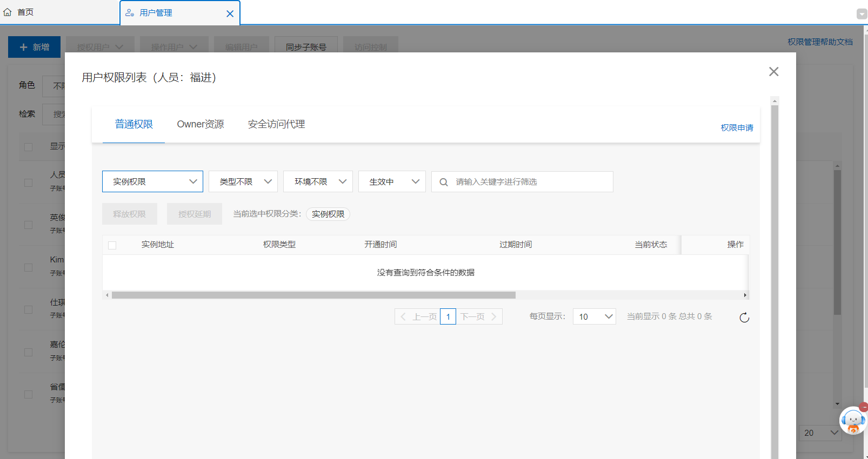Click the keyword filter search field
The height and width of the screenshot is (459, 868).
click(522, 181)
